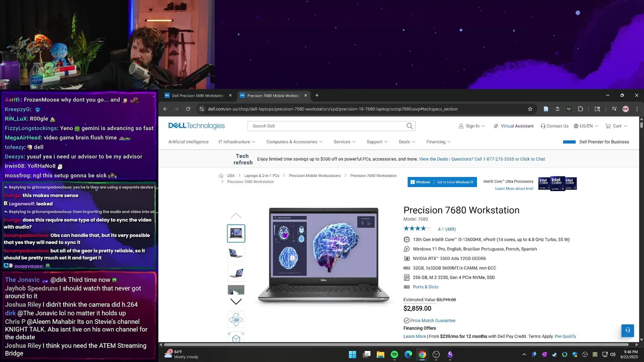Click in the Search Dell input field

click(x=327, y=126)
